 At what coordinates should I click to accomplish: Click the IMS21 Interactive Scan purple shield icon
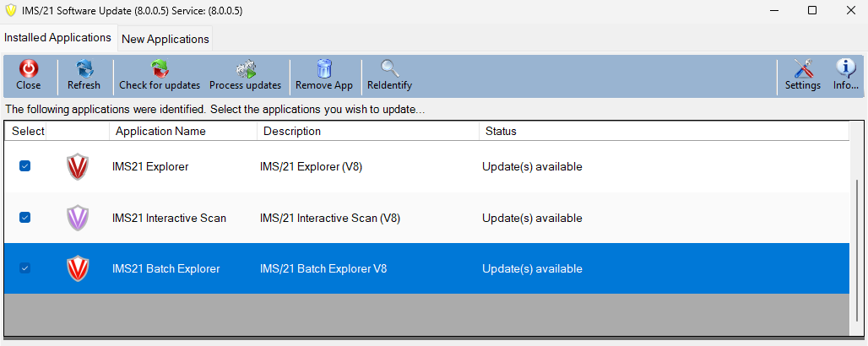pyautogui.click(x=78, y=218)
